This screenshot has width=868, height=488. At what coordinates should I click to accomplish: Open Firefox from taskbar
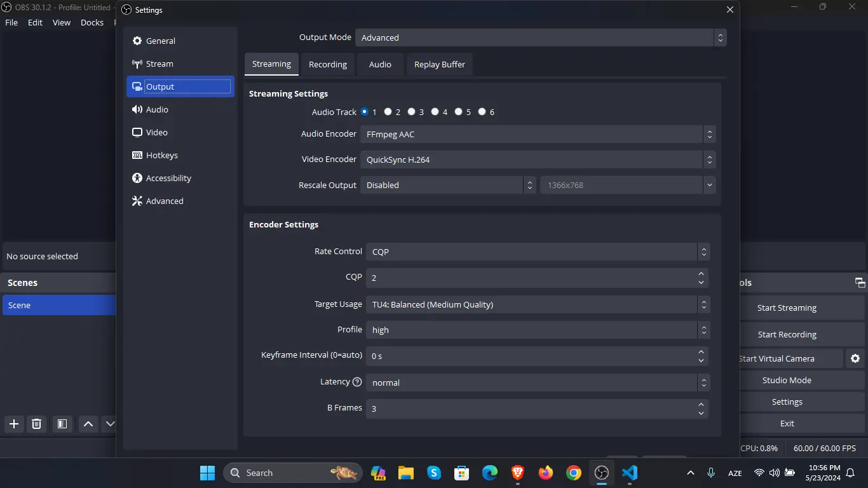pyautogui.click(x=546, y=473)
